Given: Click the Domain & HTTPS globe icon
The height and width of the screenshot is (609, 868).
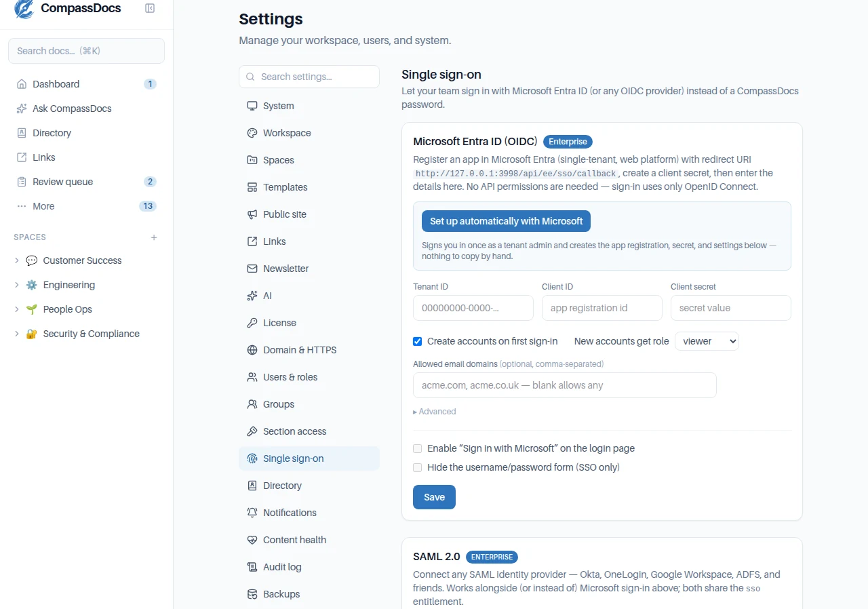Looking at the screenshot, I should (252, 350).
